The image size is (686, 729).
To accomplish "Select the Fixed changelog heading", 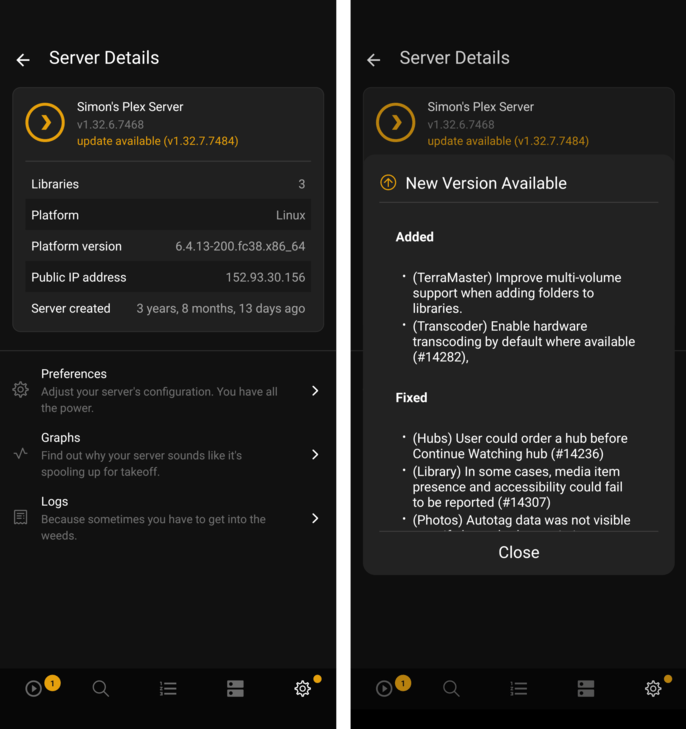I will click(x=411, y=398).
